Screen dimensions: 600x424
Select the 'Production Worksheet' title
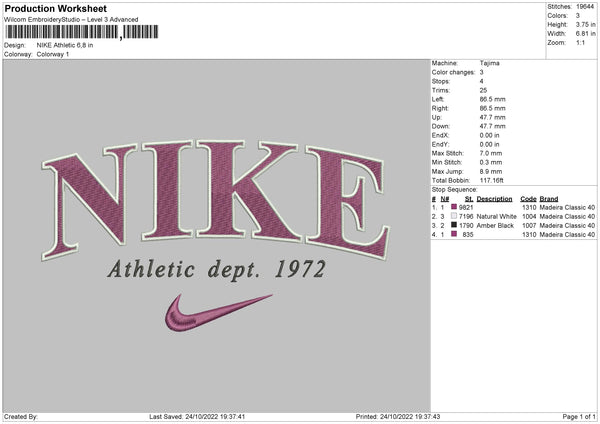(55, 8)
